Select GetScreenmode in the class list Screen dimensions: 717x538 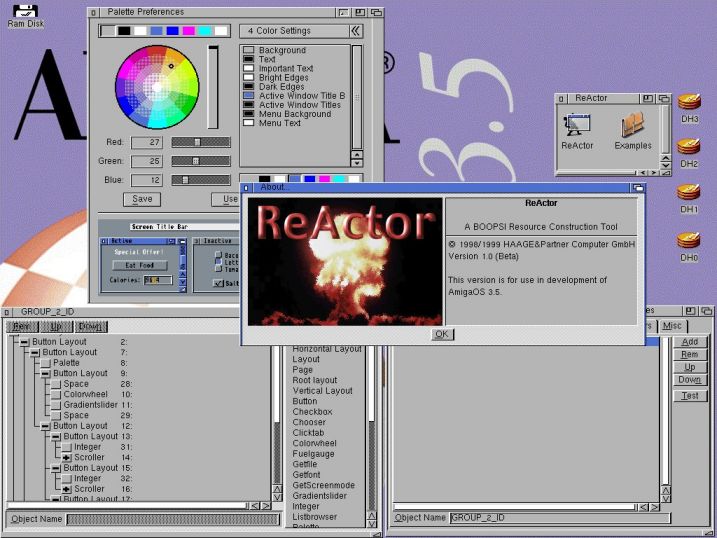click(x=323, y=485)
